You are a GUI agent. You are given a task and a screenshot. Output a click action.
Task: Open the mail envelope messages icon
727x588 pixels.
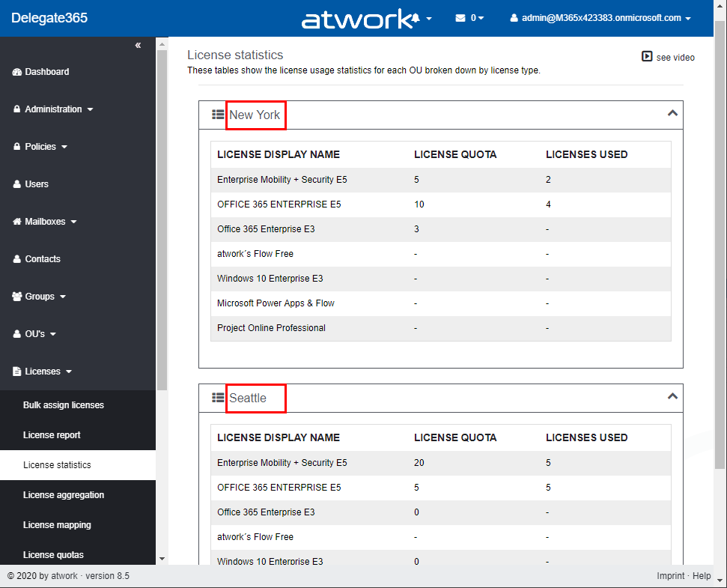(460, 18)
